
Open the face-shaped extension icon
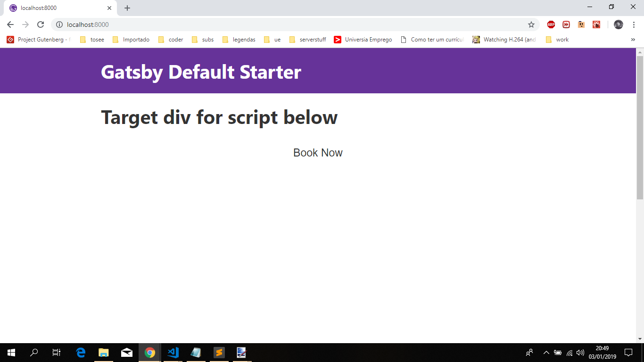click(x=581, y=25)
